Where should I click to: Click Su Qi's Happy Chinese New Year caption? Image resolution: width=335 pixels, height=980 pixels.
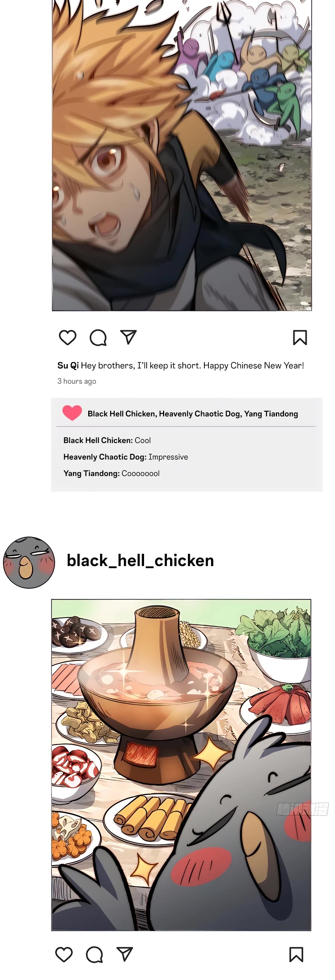192,366
